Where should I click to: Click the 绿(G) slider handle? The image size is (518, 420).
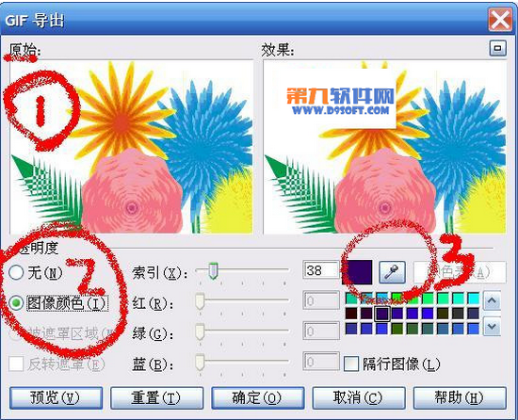pos(200,331)
